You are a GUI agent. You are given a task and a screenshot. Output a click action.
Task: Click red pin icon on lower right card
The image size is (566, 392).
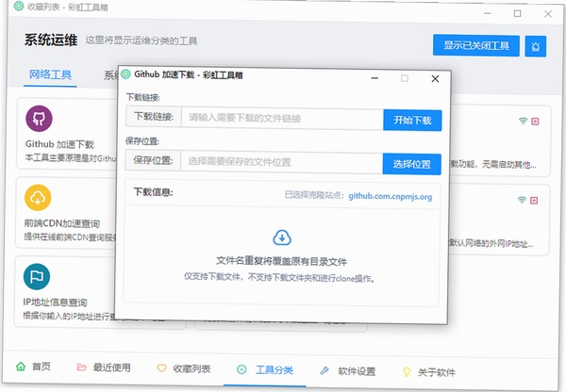coord(534,200)
